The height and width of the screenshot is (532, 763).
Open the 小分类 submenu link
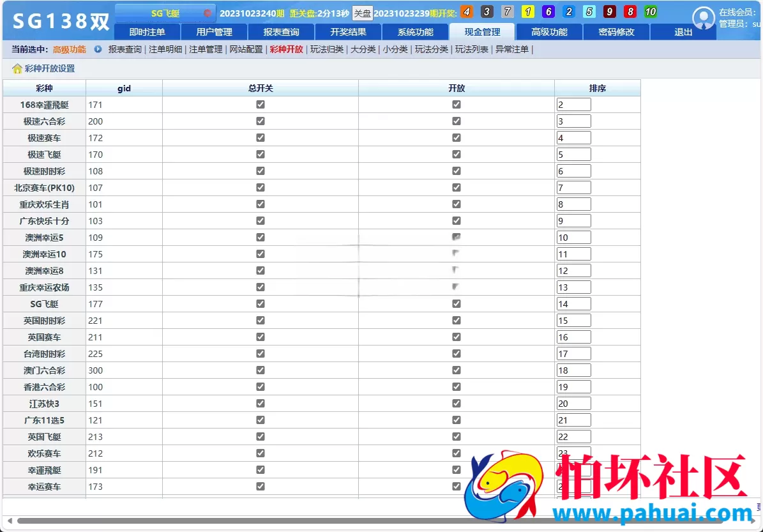(x=395, y=49)
